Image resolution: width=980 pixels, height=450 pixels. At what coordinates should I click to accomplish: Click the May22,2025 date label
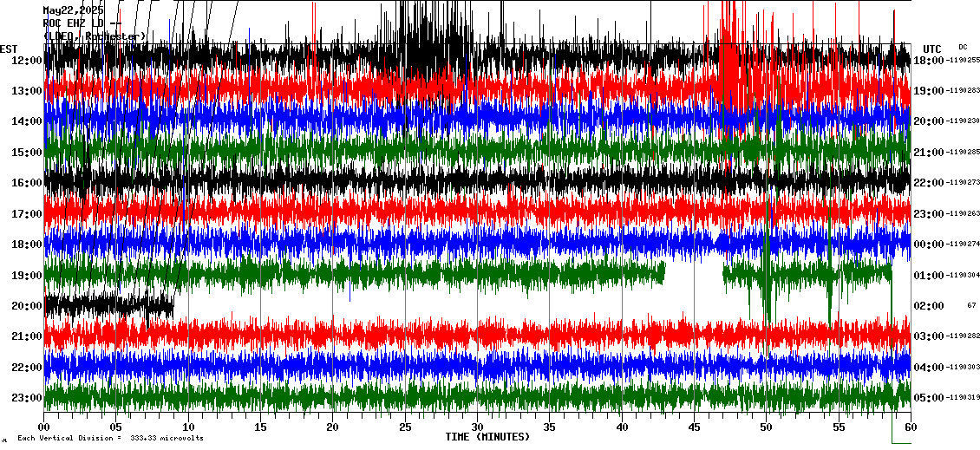[x=73, y=10]
